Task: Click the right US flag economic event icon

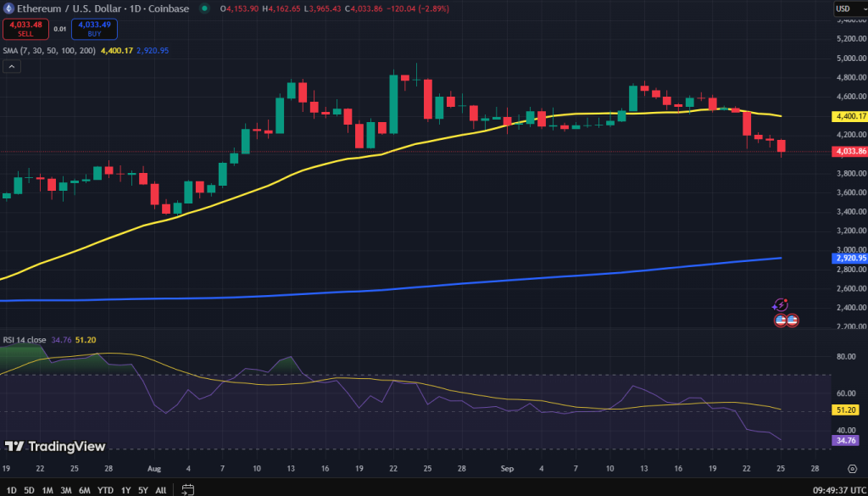Action: [x=793, y=320]
